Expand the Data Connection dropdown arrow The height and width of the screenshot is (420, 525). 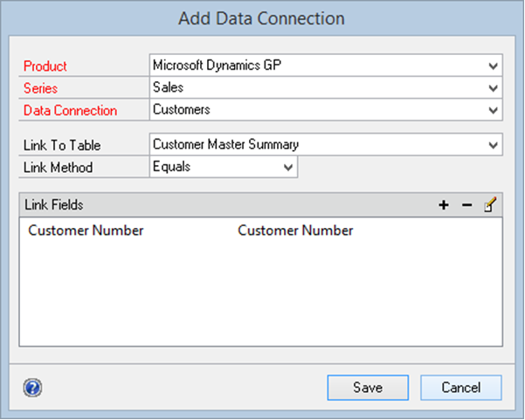(493, 110)
